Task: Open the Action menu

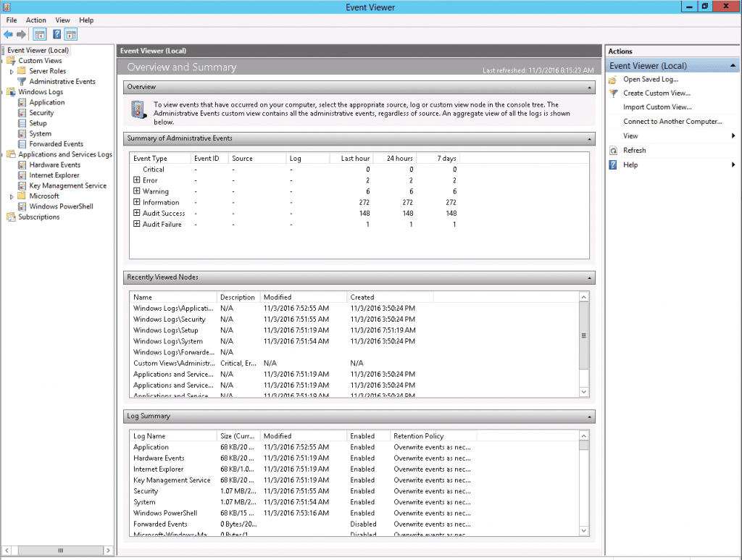Action: coord(36,20)
